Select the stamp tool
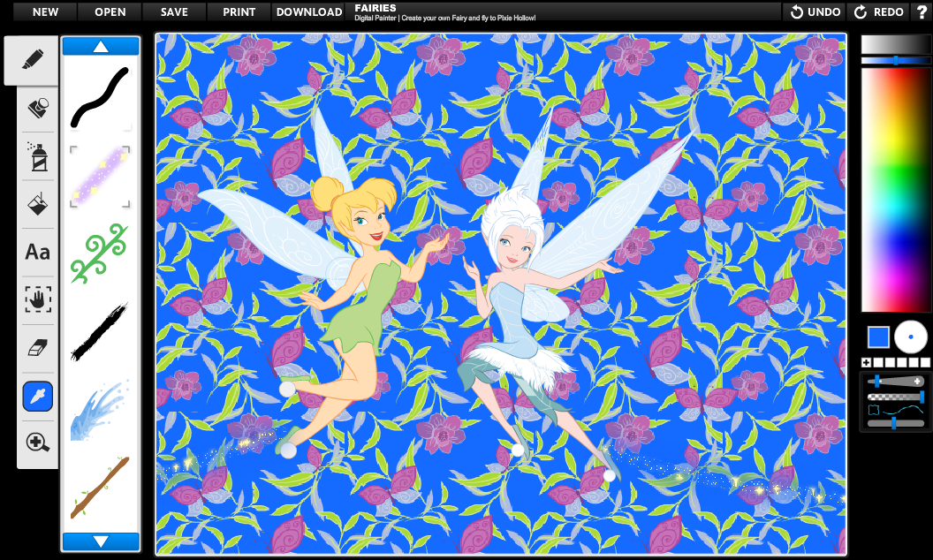The image size is (933, 560). tap(37, 109)
